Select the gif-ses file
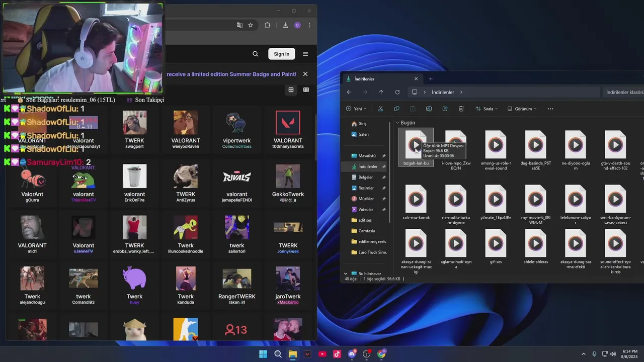Viewport: 644px width, 362px height. click(496, 246)
